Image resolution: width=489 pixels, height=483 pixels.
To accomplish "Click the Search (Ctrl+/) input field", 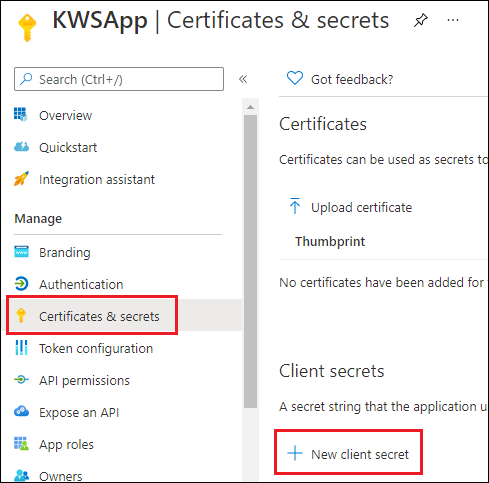I will pyautogui.click(x=119, y=79).
